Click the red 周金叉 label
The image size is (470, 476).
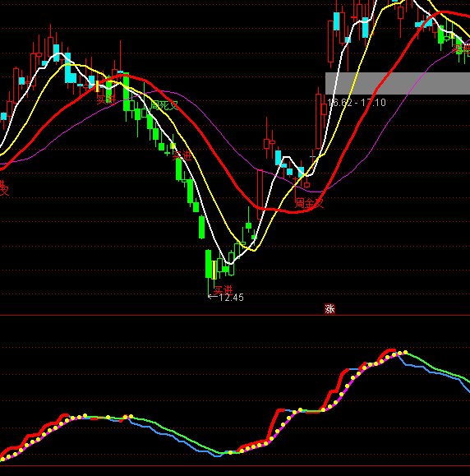[310, 203]
